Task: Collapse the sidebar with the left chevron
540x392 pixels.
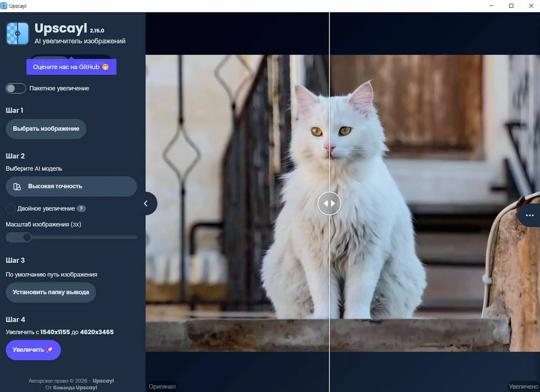Action: 146,203
